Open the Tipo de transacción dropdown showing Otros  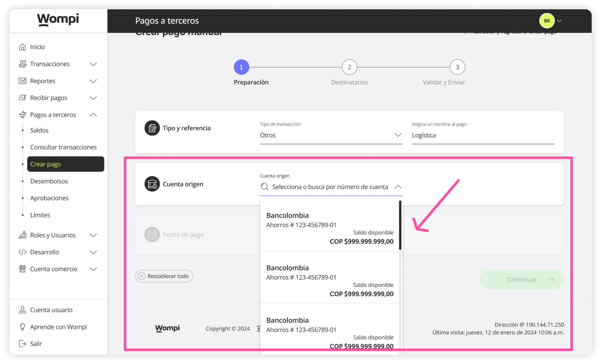click(398, 135)
